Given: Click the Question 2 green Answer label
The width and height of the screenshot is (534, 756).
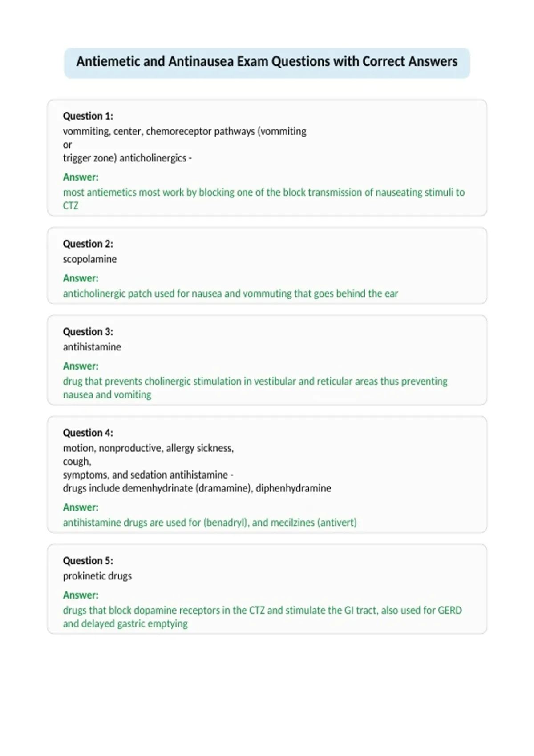Looking at the screenshot, I should click(x=81, y=278).
